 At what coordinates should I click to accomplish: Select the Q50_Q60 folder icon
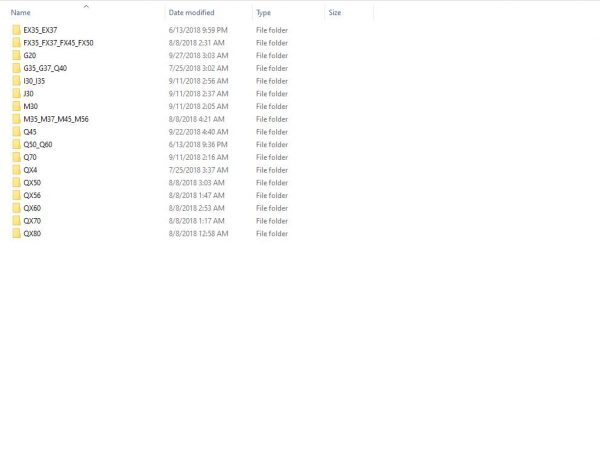[16, 144]
